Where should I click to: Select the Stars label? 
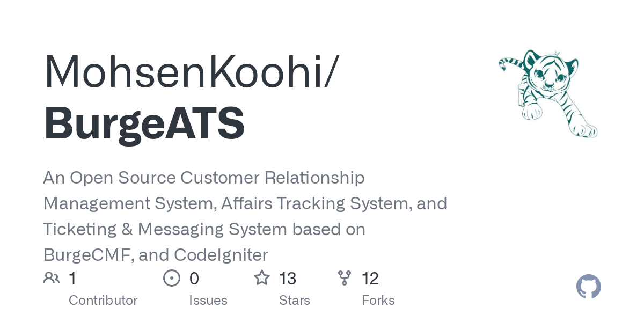295,301
